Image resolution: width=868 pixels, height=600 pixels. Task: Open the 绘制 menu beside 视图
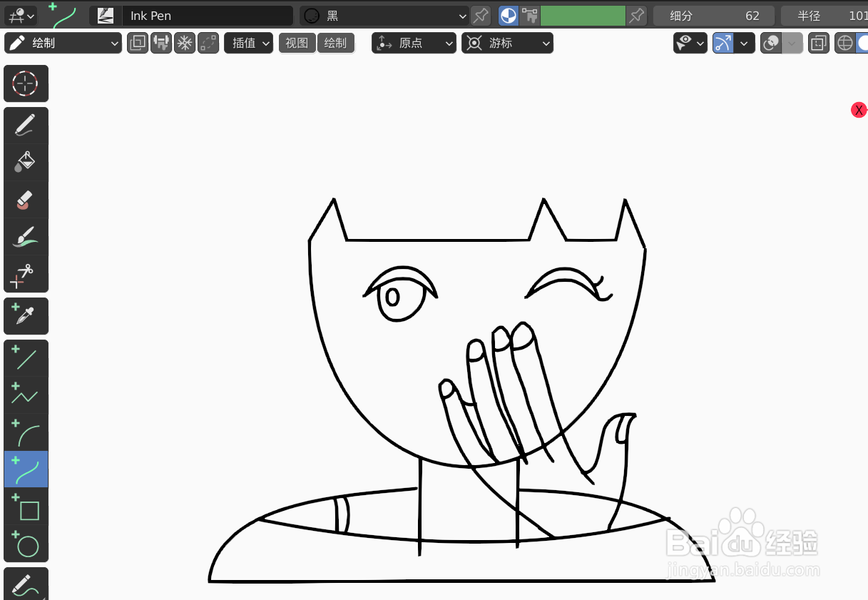pos(335,43)
